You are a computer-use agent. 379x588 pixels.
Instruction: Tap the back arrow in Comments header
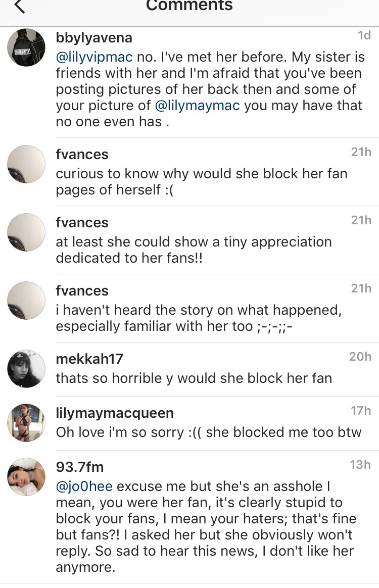click(19, 6)
